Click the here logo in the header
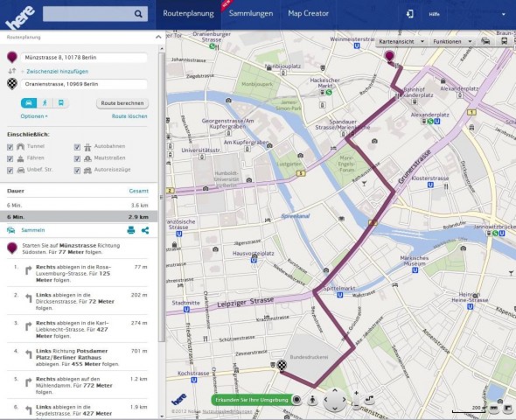The height and width of the screenshot is (420, 516). click(20, 17)
